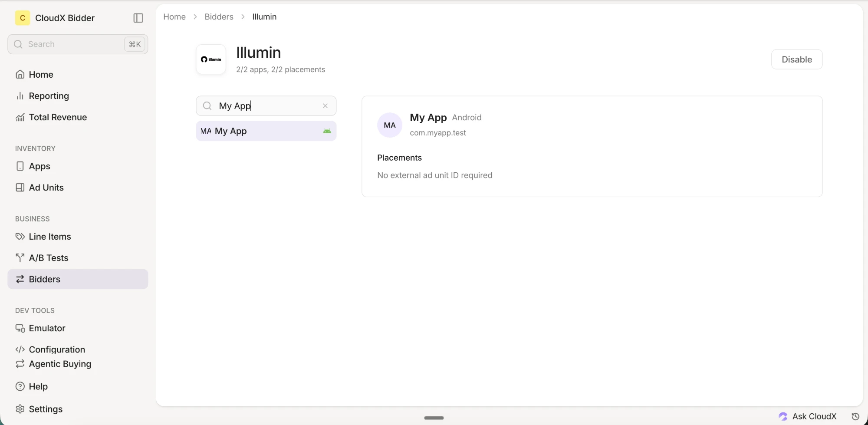Click the No external ad unit ID required text
This screenshot has height=425, width=868.
pyautogui.click(x=435, y=175)
